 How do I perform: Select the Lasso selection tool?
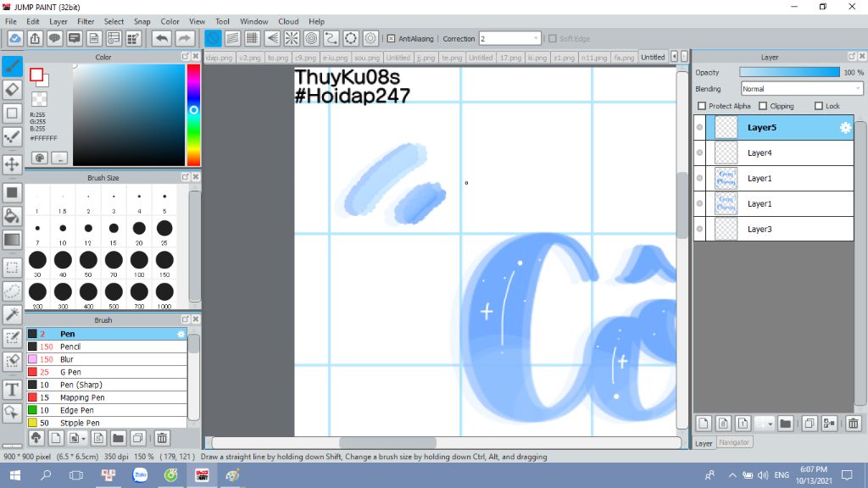(12, 291)
